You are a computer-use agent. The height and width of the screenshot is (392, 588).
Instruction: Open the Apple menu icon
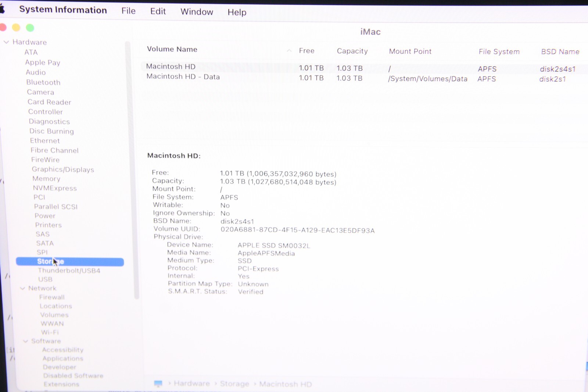[x=2, y=9]
